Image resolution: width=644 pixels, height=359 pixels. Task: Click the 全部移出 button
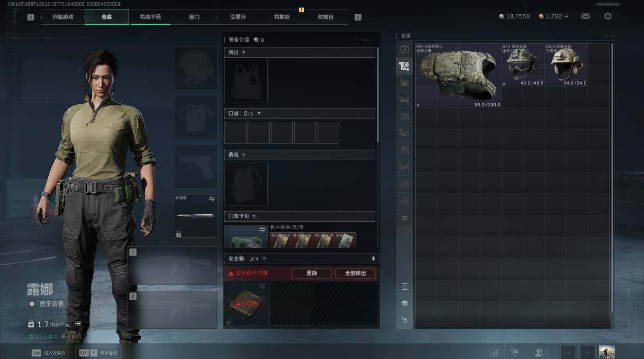pyautogui.click(x=355, y=273)
